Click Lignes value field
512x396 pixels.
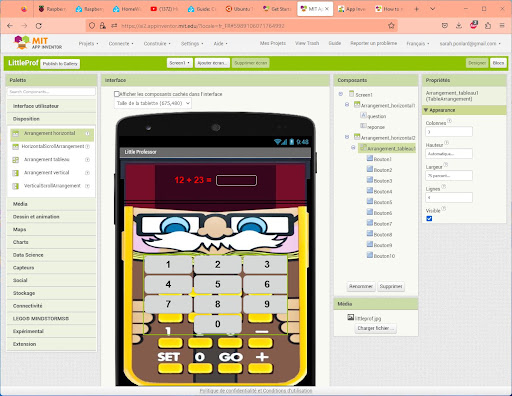449,197
